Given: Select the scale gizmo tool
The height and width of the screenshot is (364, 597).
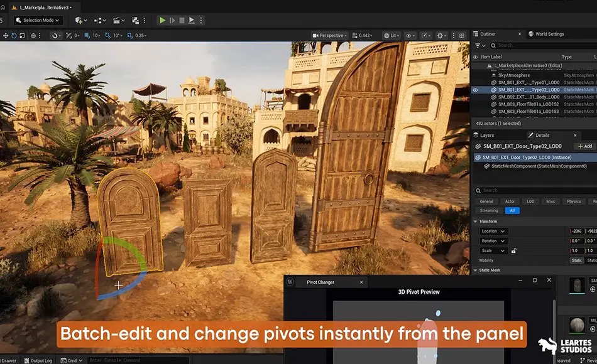Looking at the screenshot, I should [x=22, y=35].
